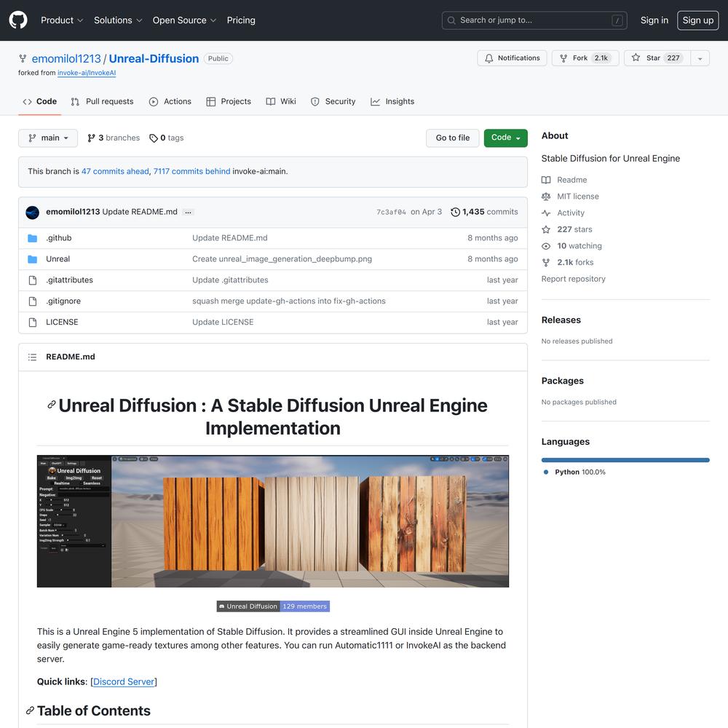Click the Search or jump to field
The width and height of the screenshot is (728, 728).
click(534, 20)
